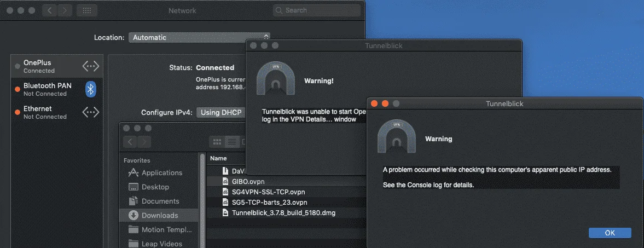The height and width of the screenshot is (248, 644).
Task: Open the Location dropdown set to Automatic
Action: click(x=199, y=37)
